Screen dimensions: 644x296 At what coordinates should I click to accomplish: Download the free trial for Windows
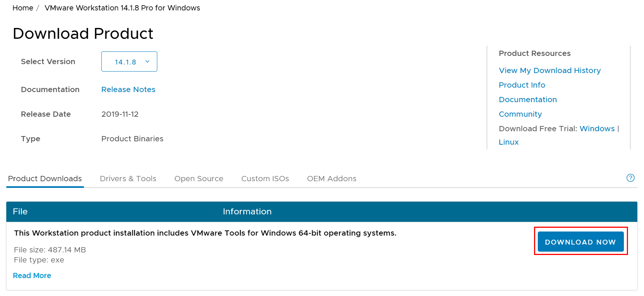pyautogui.click(x=597, y=129)
